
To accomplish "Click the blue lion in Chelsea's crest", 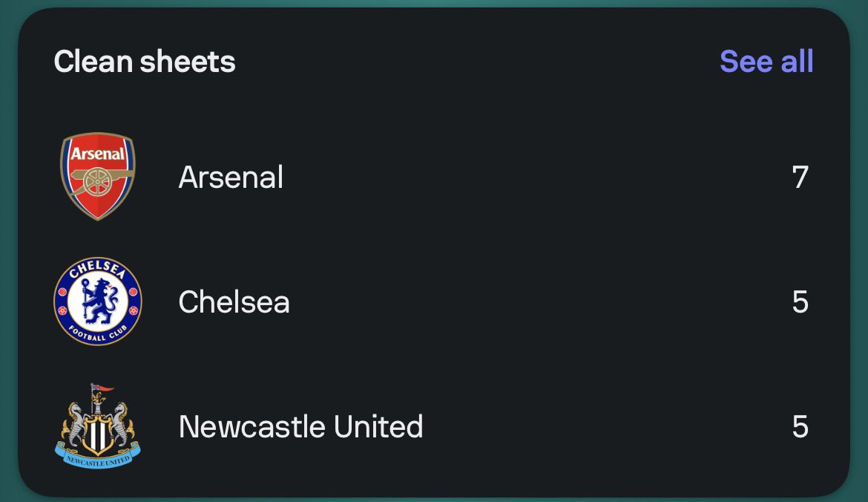I will pos(99,301).
